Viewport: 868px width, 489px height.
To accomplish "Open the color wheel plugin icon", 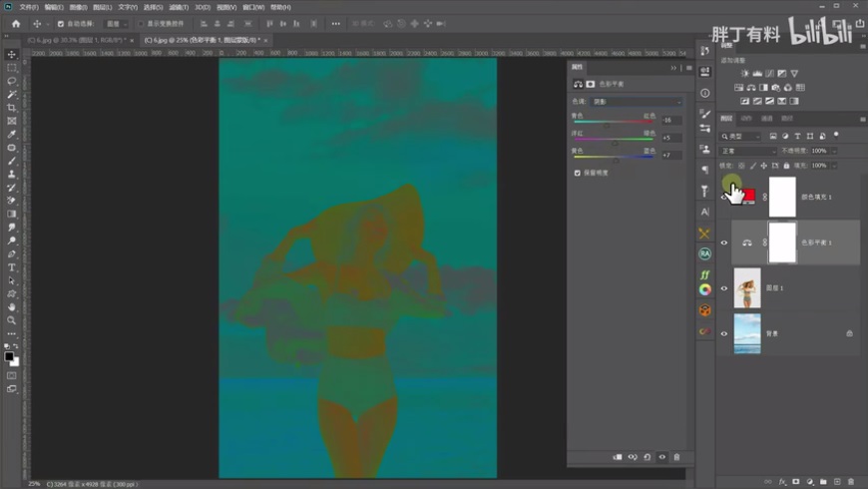I will (705, 289).
